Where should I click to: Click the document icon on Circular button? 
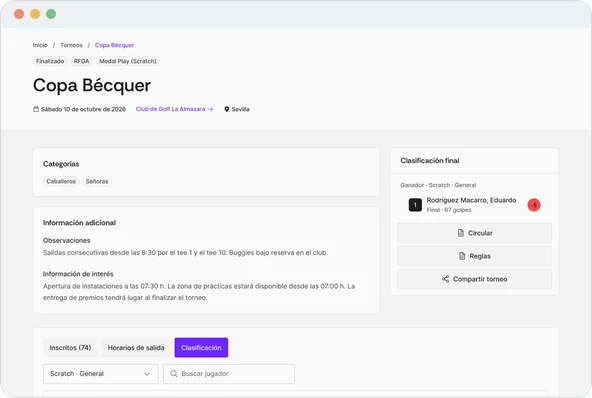[461, 233]
